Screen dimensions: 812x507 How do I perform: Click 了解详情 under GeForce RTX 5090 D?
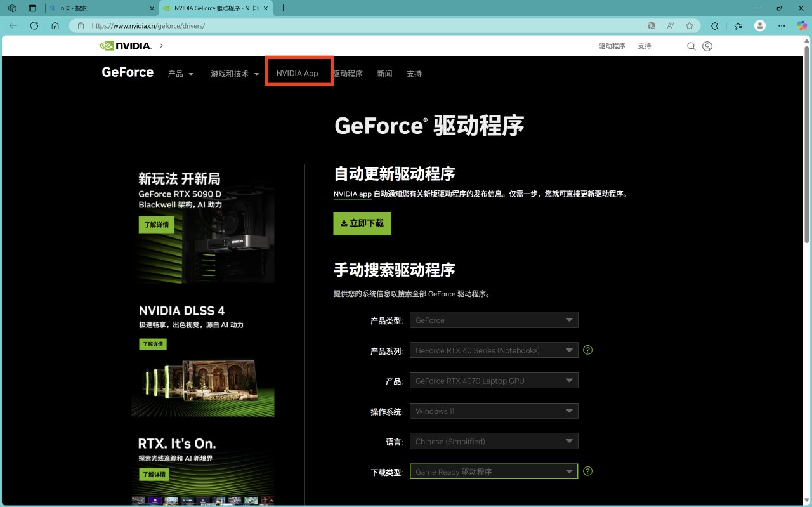[156, 225]
